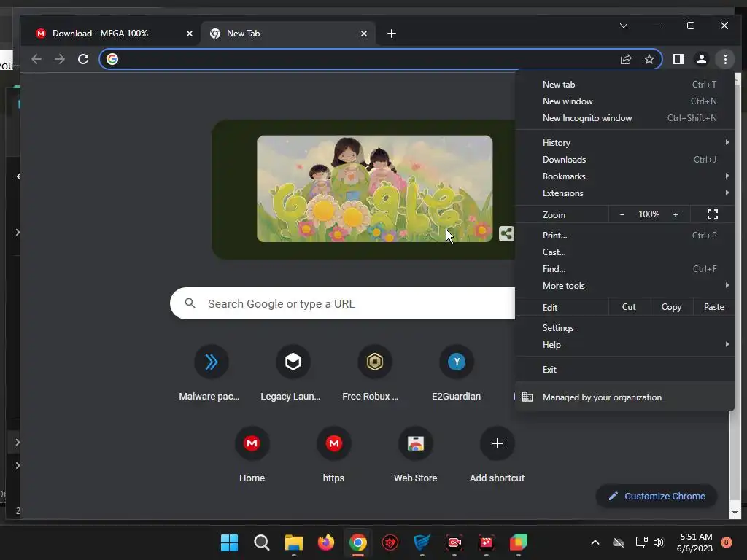Close the Chrome three-dot menu
The height and width of the screenshot is (560, 747).
point(725,59)
